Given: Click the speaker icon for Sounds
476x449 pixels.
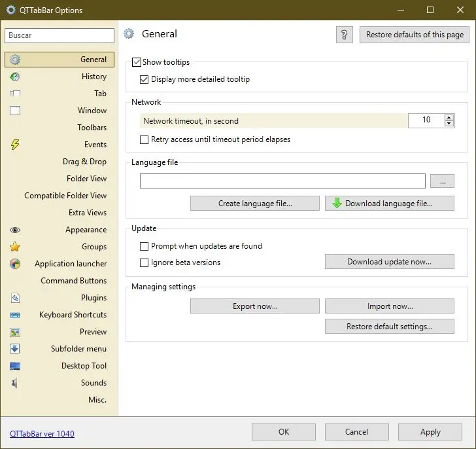Looking at the screenshot, I should [15, 383].
